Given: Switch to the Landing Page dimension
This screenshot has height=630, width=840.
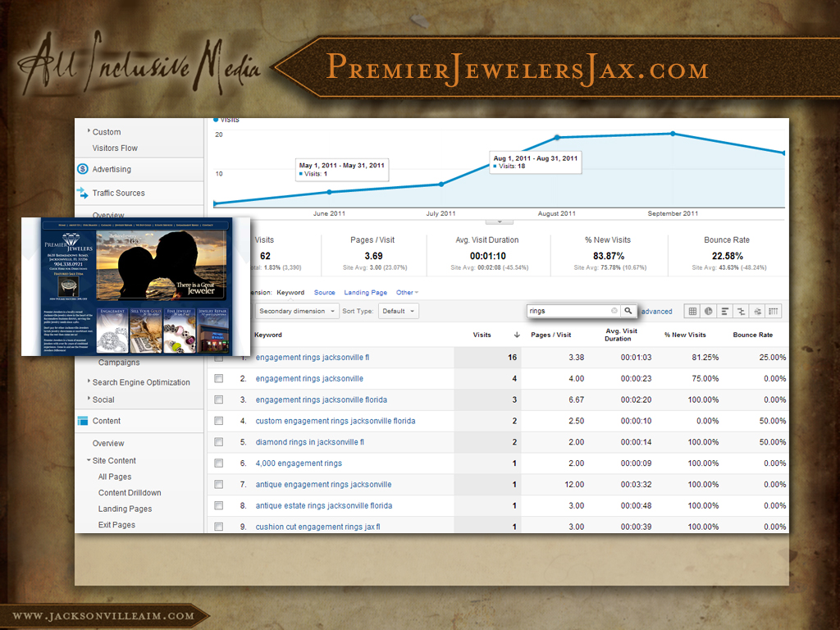Looking at the screenshot, I should [x=365, y=292].
